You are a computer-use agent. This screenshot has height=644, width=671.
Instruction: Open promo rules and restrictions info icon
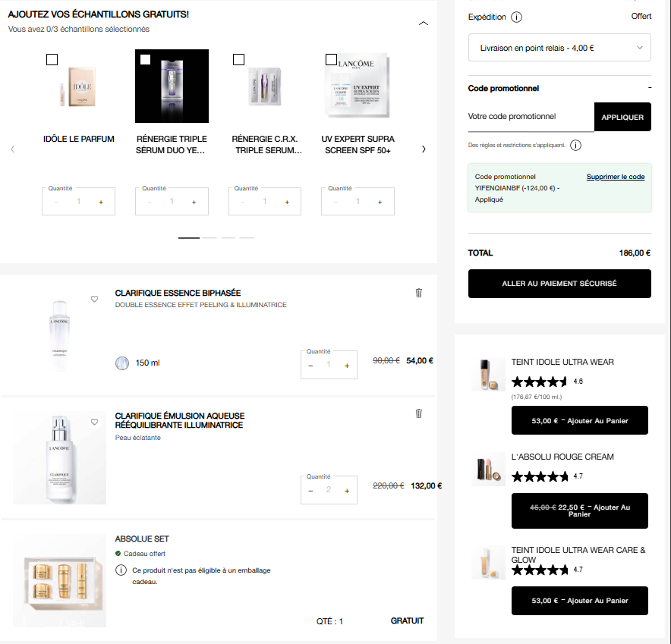click(x=575, y=145)
